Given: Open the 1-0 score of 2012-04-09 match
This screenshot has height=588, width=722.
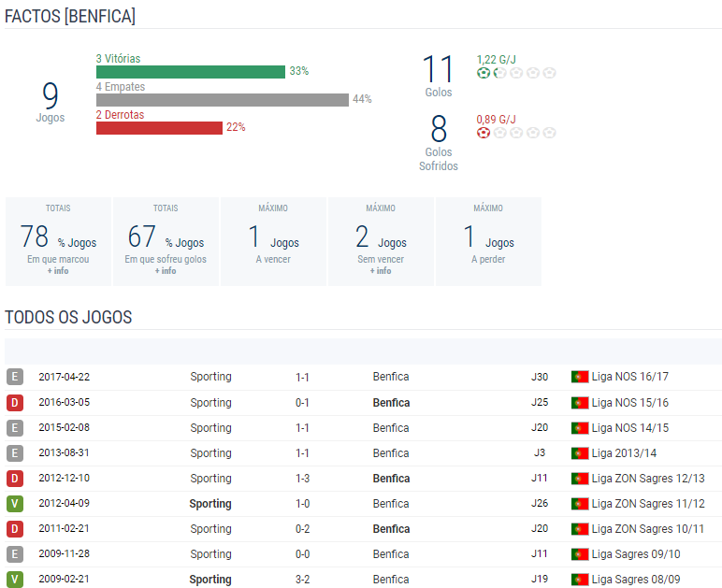Looking at the screenshot, I should click(x=302, y=504).
